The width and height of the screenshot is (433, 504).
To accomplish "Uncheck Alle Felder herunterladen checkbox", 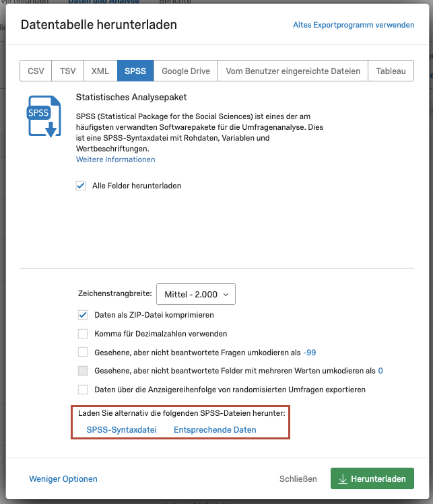I will [x=81, y=186].
